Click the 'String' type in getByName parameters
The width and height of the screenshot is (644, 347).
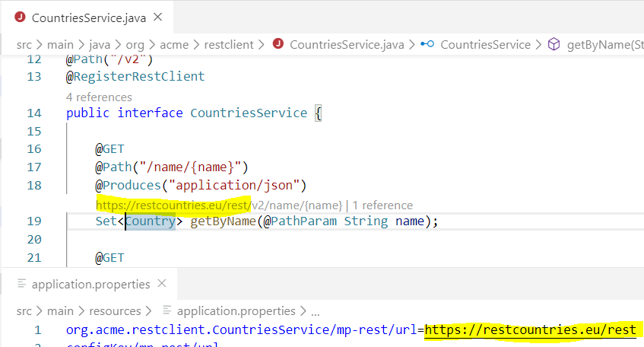(x=366, y=221)
